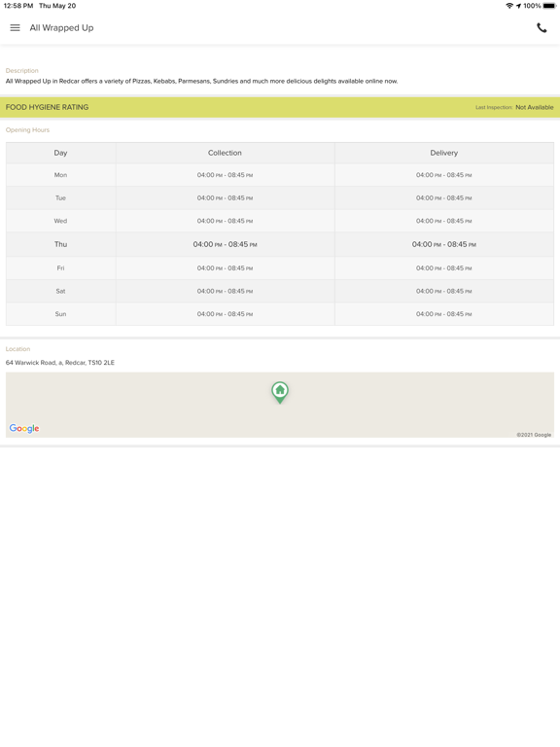Select the Mon row label
The image size is (560, 747).
coord(60,175)
